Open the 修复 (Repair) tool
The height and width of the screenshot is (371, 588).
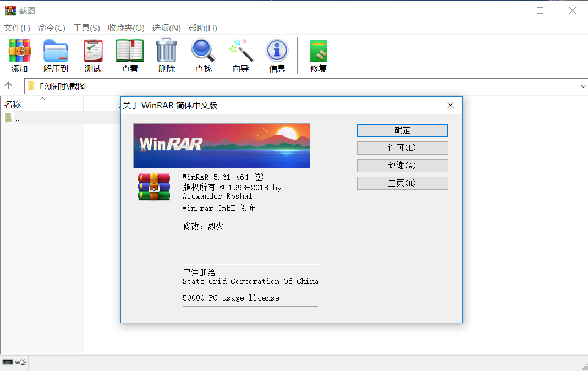(318, 55)
